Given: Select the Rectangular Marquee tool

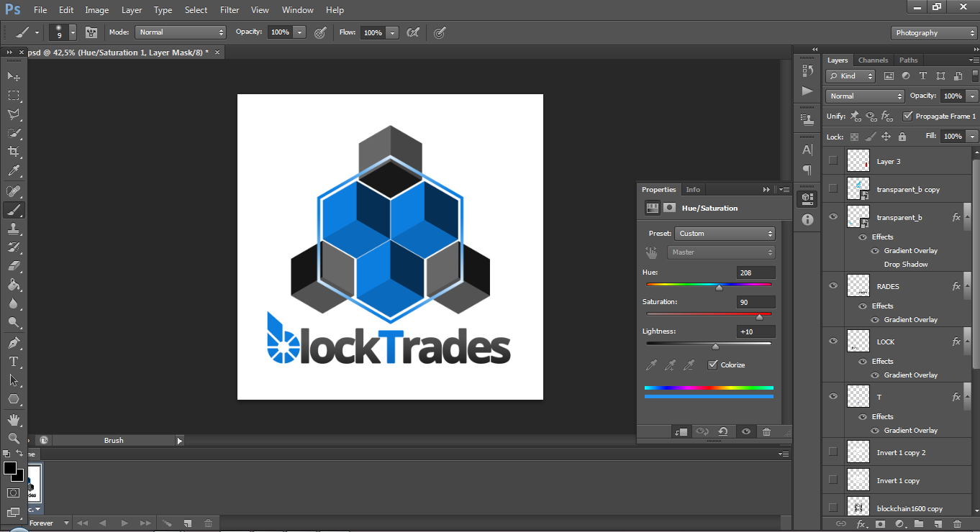Looking at the screenshot, I should [x=14, y=95].
